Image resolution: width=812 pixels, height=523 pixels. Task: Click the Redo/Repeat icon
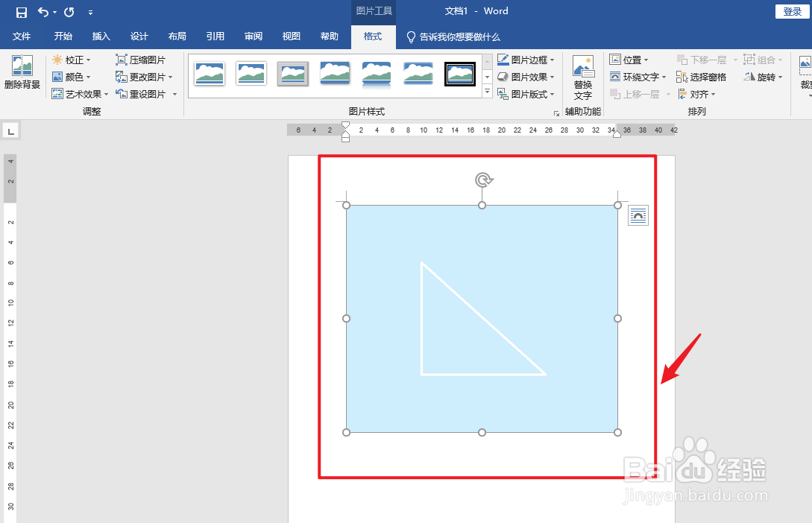click(x=69, y=11)
